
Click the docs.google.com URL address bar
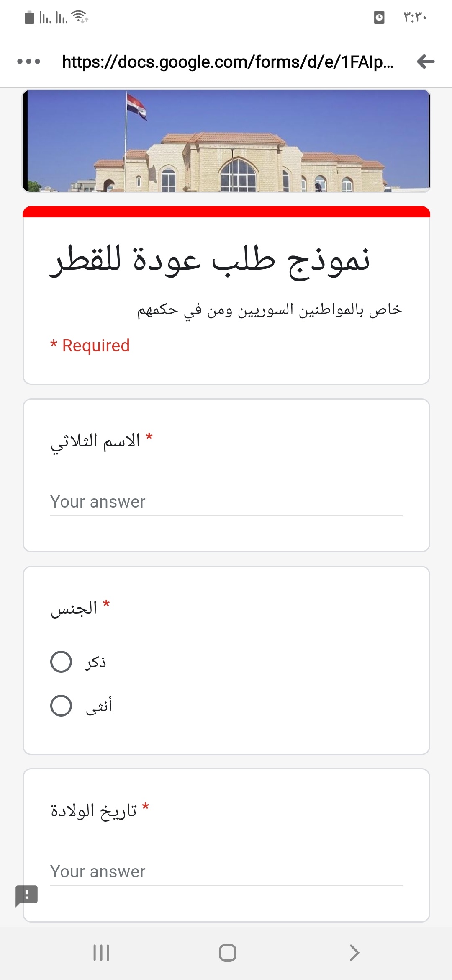pos(228,62)
